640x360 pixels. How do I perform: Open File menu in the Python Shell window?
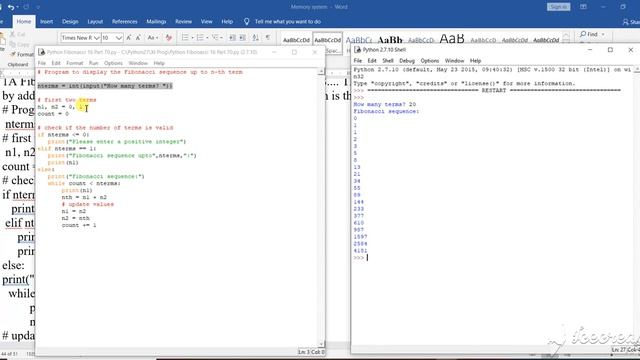click(x=358, y=61)
